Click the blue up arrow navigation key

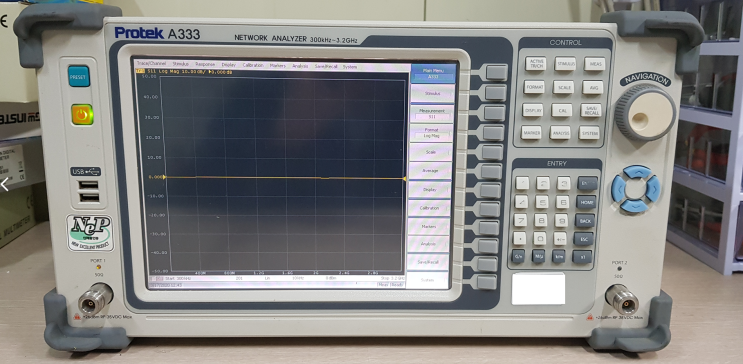point(636,172)
